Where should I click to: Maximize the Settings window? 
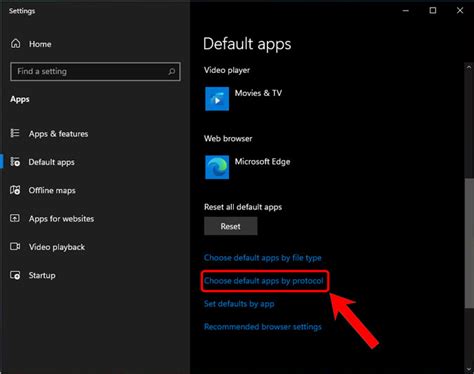[433, 11]
